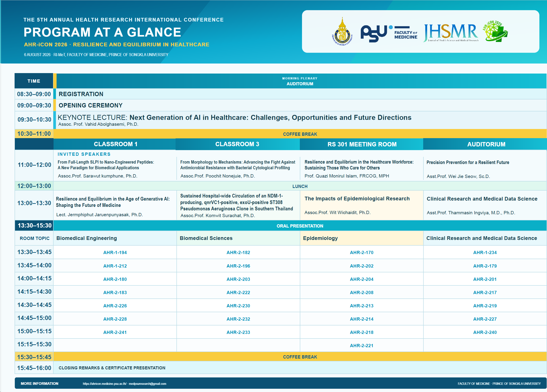This screenshot has height=392, width=547.
Task: Click presentation code AHR-2-208
Action: coord(362,293)
